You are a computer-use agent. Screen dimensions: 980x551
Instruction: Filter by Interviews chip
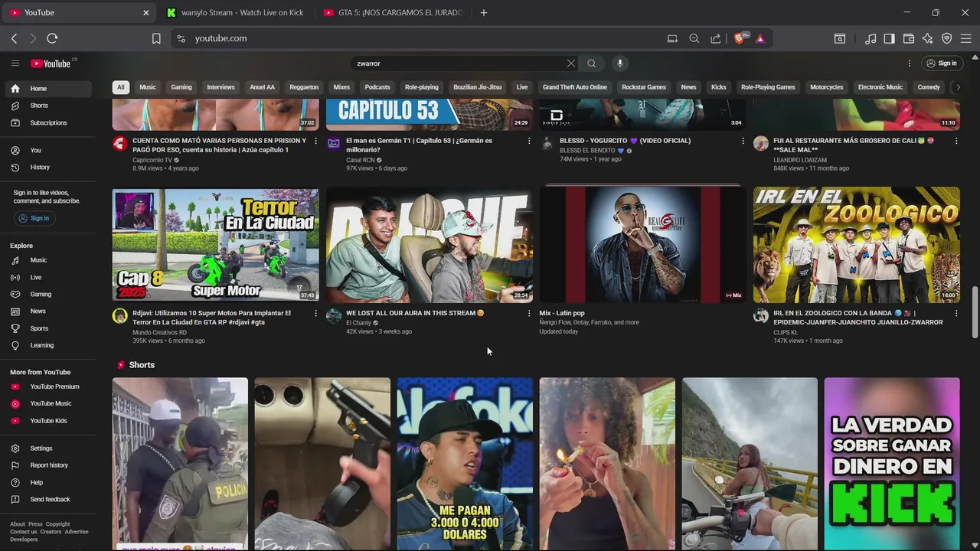[220, 87]
